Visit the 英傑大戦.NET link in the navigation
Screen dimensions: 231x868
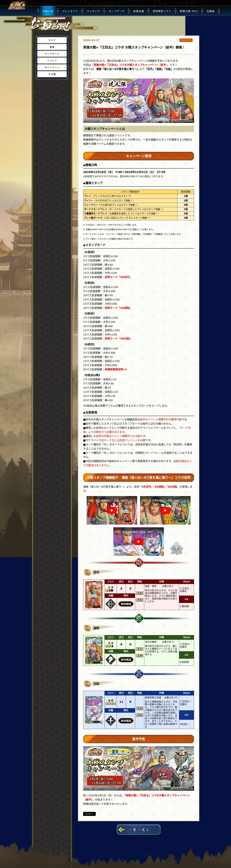coord(189,11)
